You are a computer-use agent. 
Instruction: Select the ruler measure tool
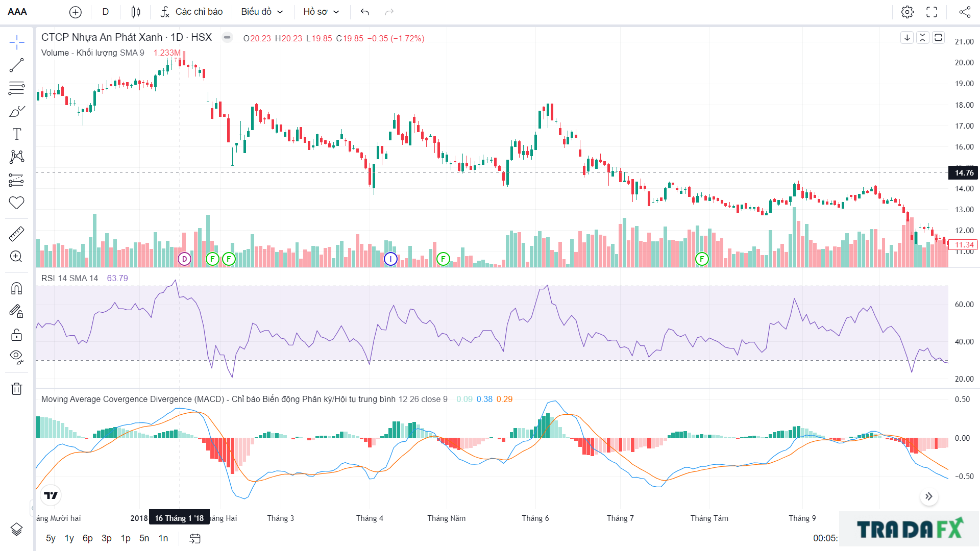17,234
